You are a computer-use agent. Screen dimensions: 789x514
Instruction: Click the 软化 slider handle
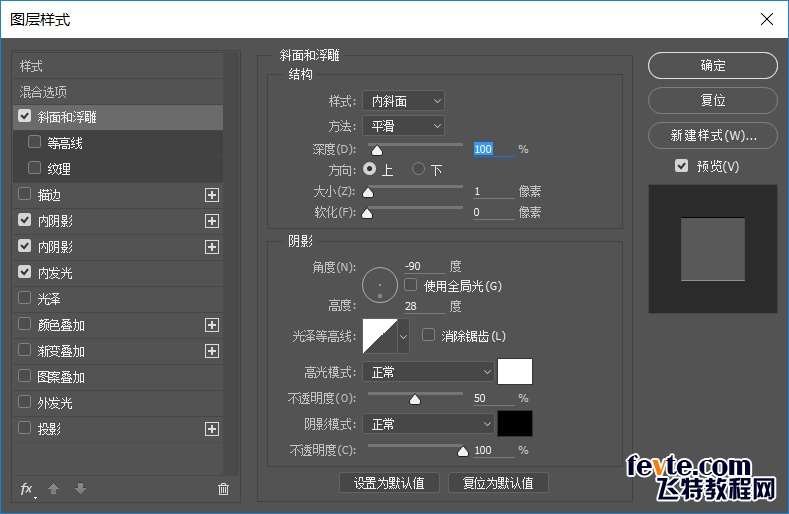367,214
